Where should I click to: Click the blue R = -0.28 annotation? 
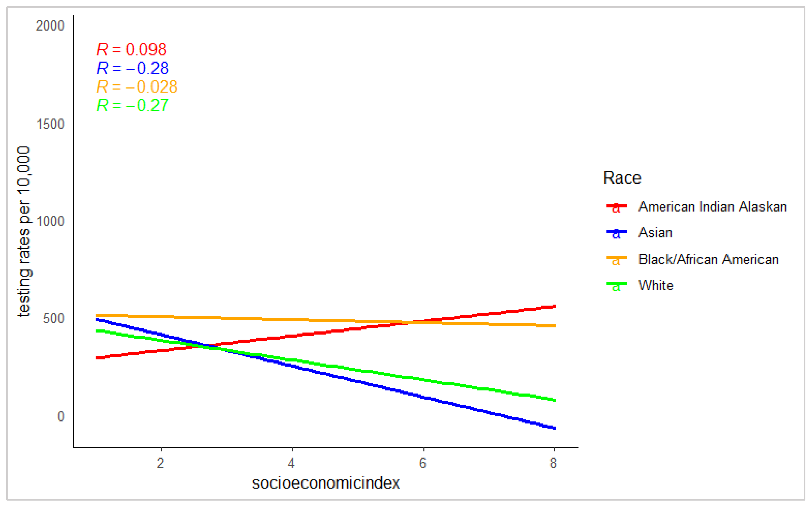coord(132,68)
